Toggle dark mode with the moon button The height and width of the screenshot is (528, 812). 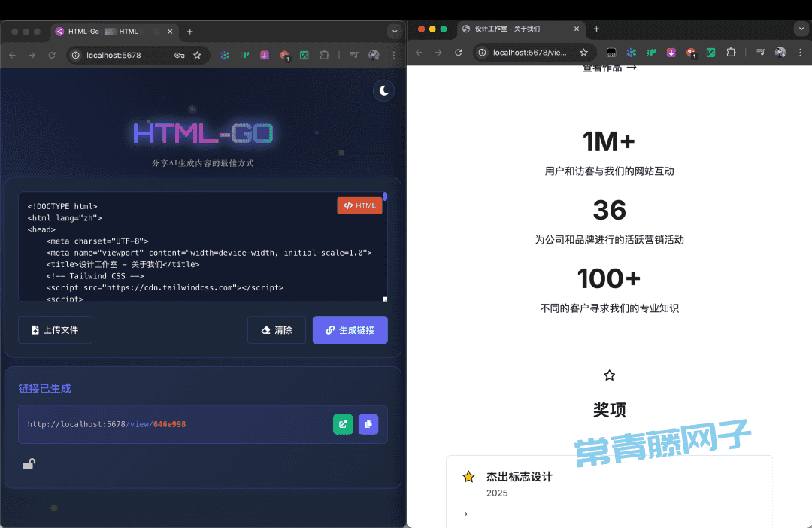[x=383, y=90]
